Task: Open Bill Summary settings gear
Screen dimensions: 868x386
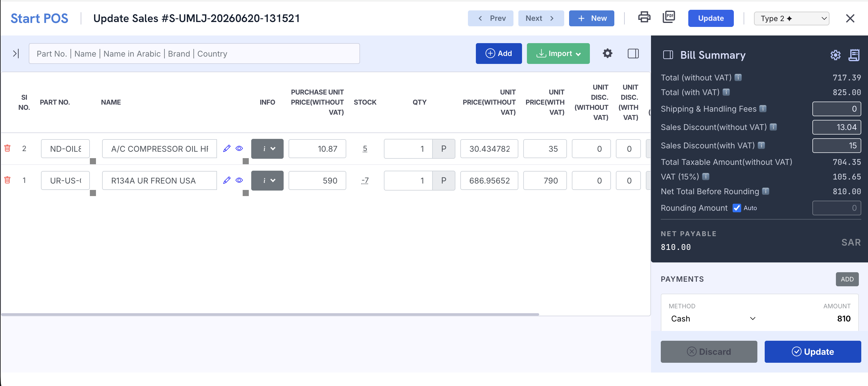Action: tap(835, 55)
